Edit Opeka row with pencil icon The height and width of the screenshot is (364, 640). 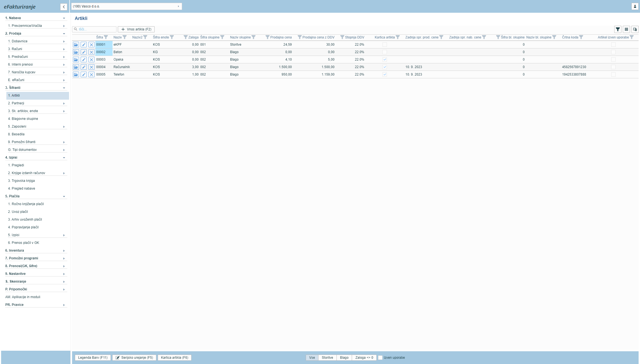coord(83,60)
